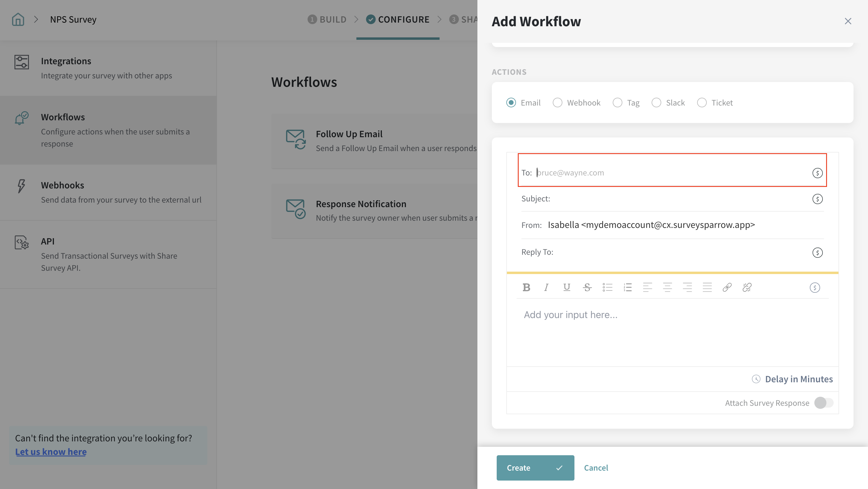Viewport: 868px width, 489px height.
Task: Choose the Slack action option
Action: point(656,103)
